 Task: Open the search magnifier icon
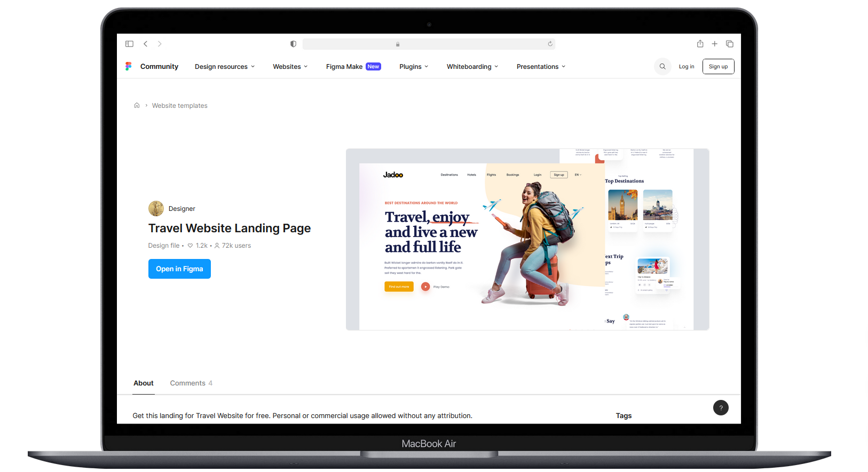click(662, 67)
